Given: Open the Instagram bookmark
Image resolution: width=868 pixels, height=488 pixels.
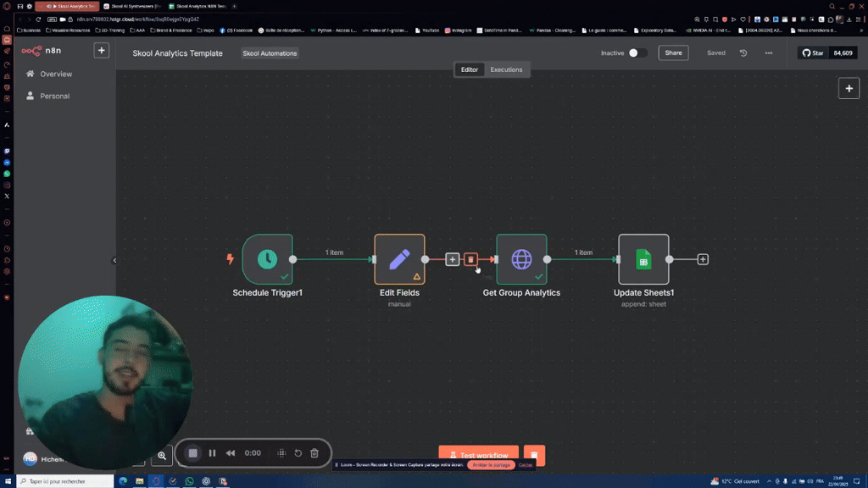Looking at the screenshot, I should 458,30.
